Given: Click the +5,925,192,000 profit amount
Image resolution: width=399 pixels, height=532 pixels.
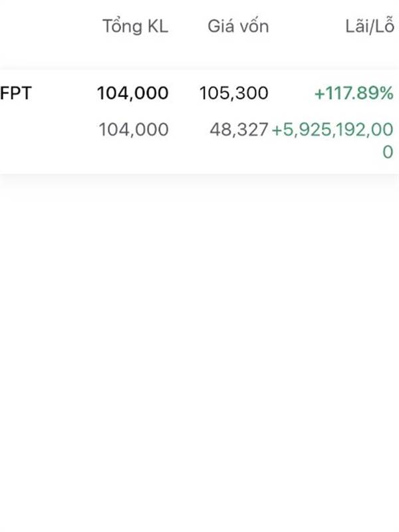Looking at the screenshot, I should (x=332, y=130).
